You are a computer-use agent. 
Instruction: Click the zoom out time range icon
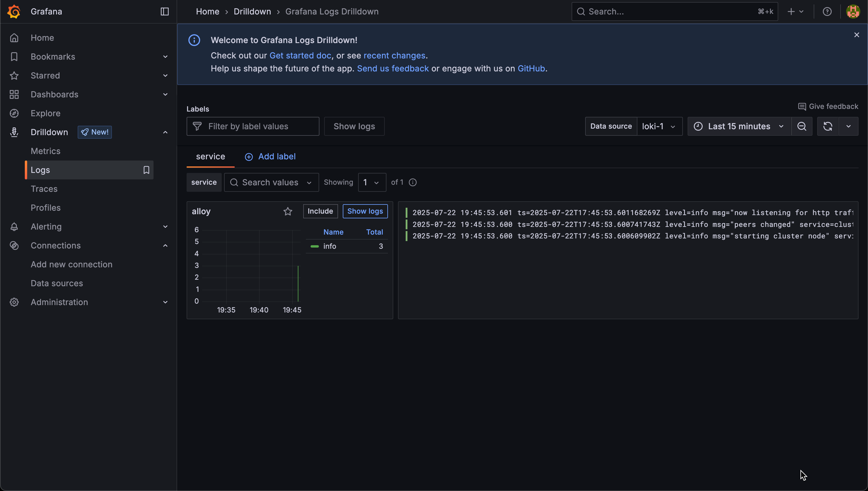point(802,126)
